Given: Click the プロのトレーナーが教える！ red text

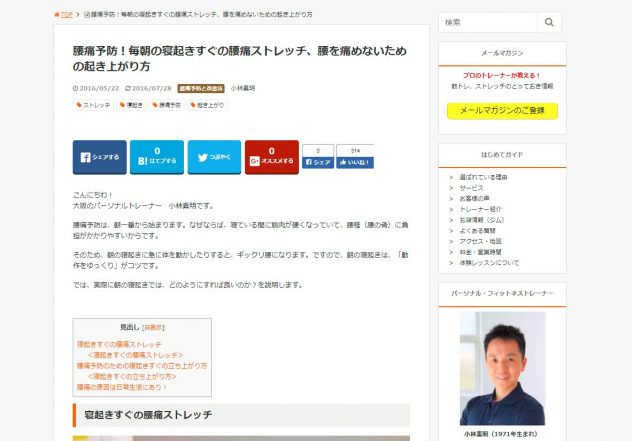Looking at the screenshot, I should point(502,75).
